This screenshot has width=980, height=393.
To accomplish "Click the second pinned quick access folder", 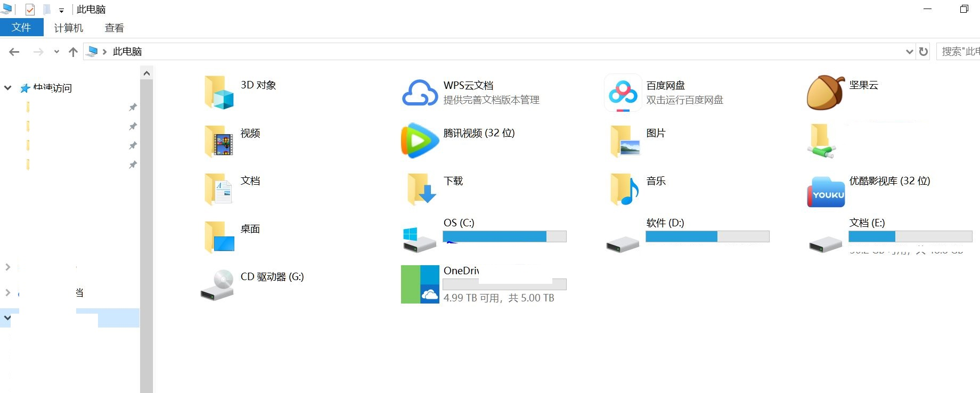I will [x=28, y=126].
